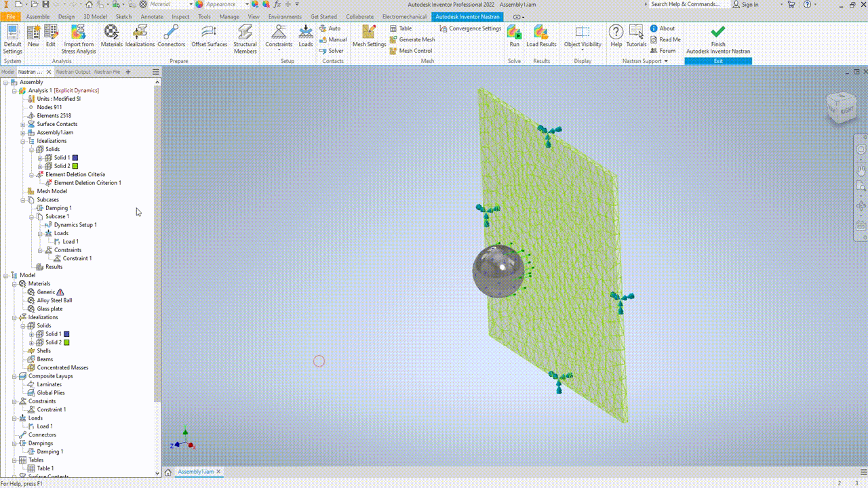Image resolution: width=868 pixels, height=488 pixels.
Task: Click the Solid 1 blue color swatch under Analysis 1
Action: (75, 158)
